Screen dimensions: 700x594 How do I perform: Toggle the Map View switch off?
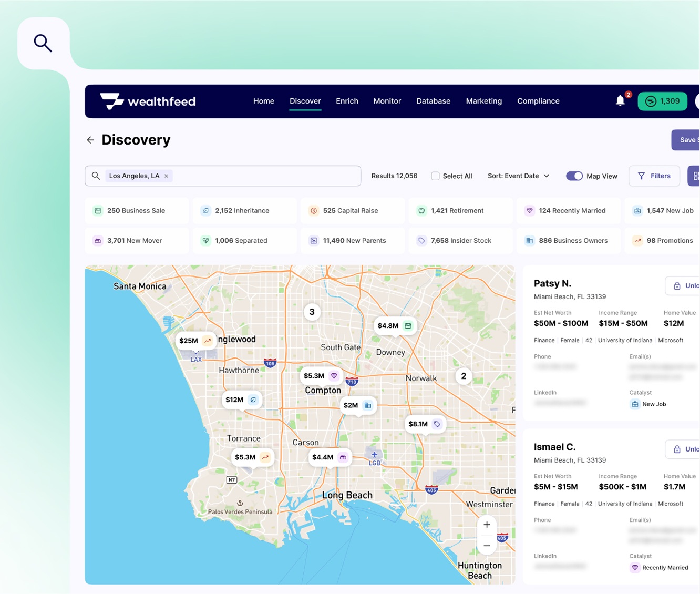(574, 176)
